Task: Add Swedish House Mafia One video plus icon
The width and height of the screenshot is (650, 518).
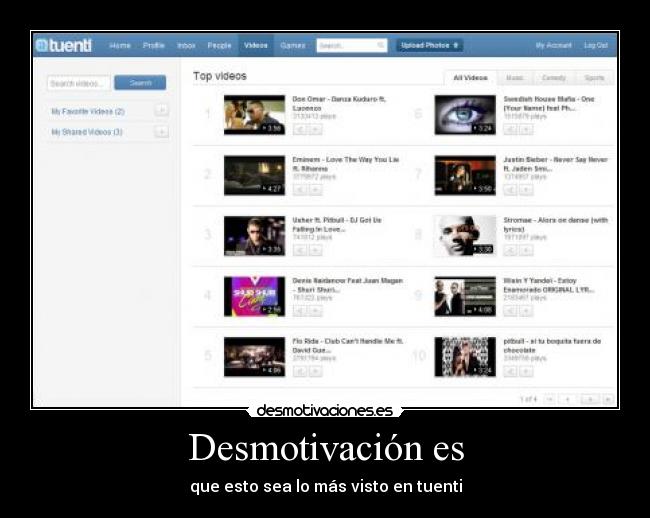Action: [526, 130]
